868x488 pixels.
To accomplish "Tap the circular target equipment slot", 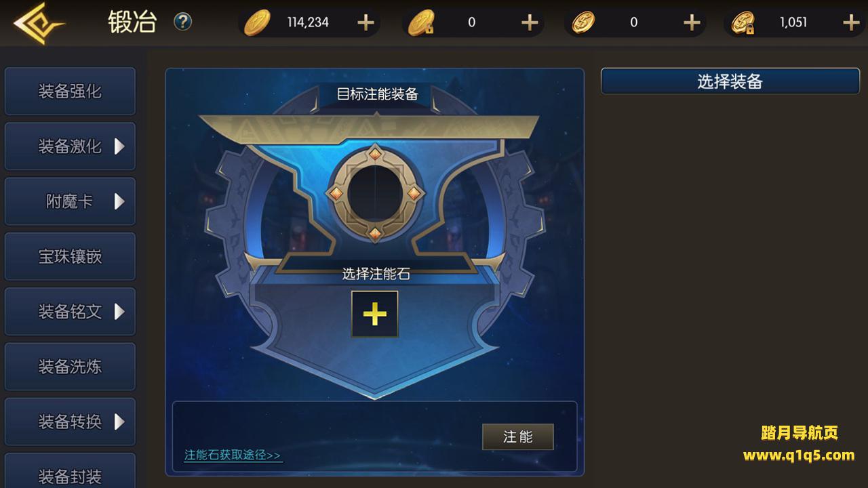I will point(375,194).
